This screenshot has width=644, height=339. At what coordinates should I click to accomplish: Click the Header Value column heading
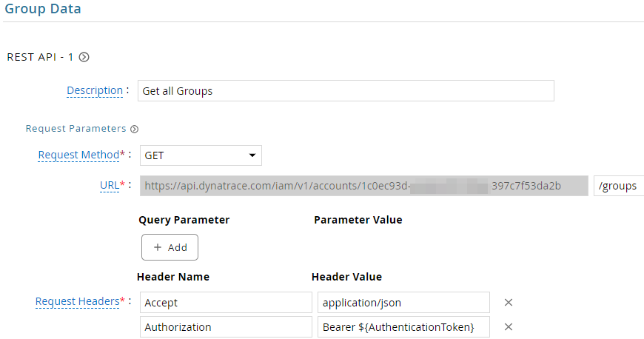346,277
